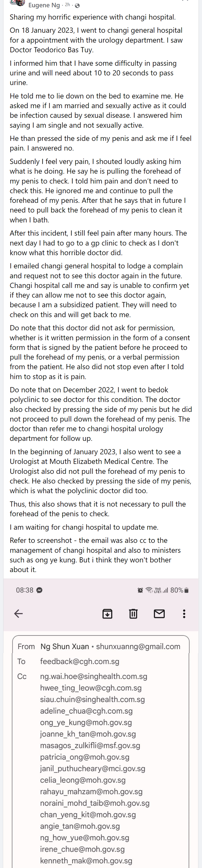This screenshot has height=868, width=202.
Task: Click the 80% battery indicator
Action: [179, 590]
